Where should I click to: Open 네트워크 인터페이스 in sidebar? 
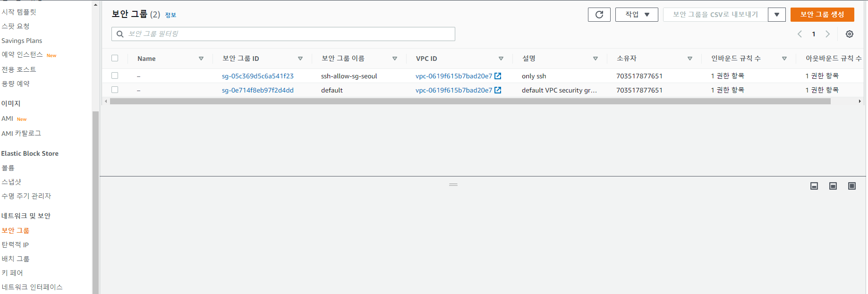(x=32, y=287)
